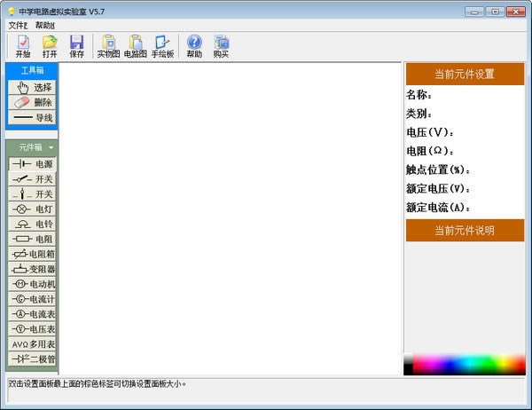Viewport: 532px width, 410px height.
Task: Click the blank white circuit canvas area
Action: [231, 213]
